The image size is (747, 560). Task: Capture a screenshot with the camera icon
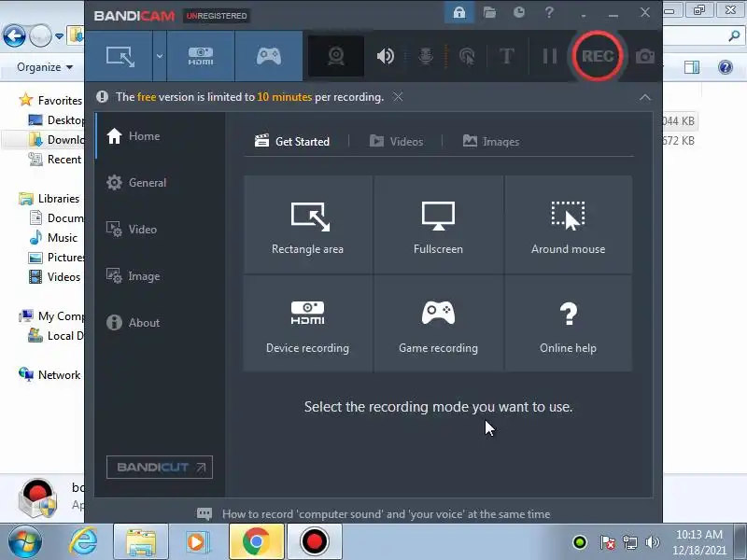pyautogui.click(x=645, y=57)
